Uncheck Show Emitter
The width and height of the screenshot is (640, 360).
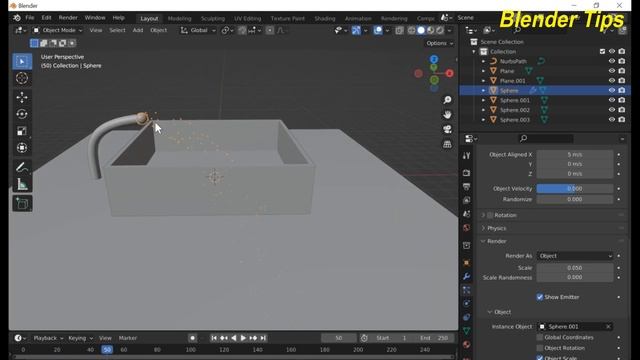[540, 297]
